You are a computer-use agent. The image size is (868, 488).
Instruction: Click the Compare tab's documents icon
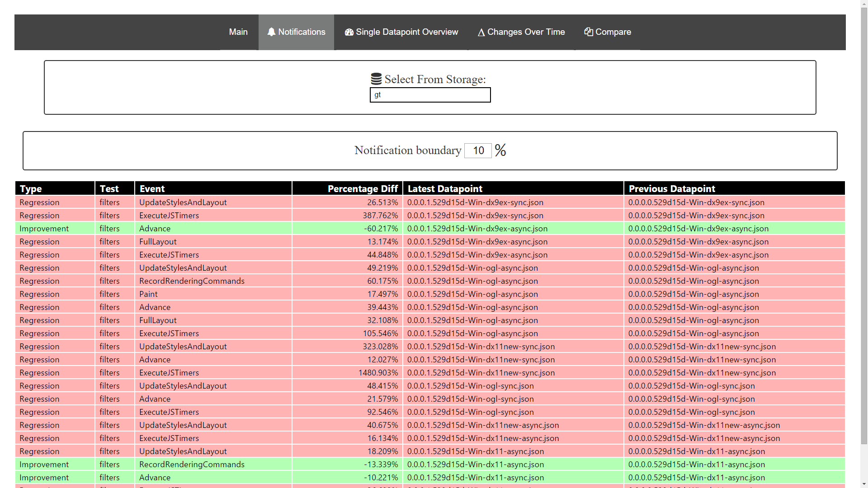click(x=588, y=32)
